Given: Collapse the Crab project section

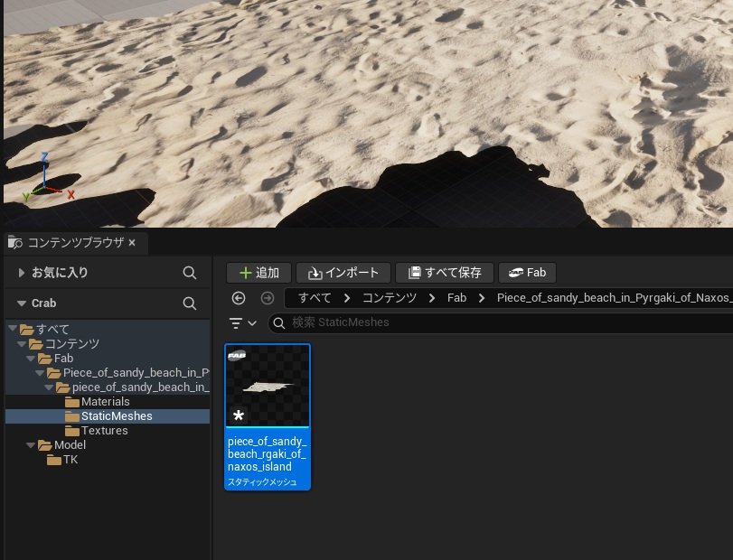Looking at the screenshot, I should (21, 303).
